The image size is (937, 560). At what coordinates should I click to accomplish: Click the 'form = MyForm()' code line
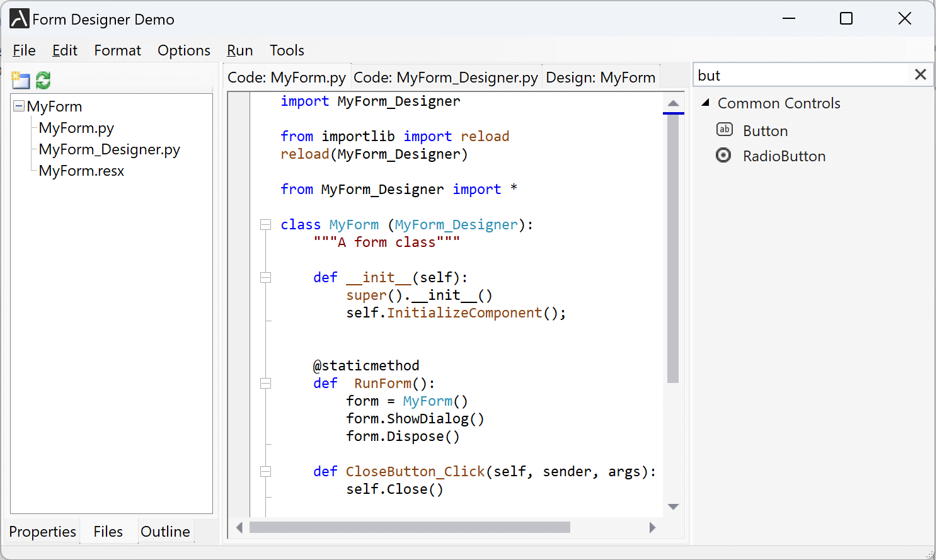point(406,401)
